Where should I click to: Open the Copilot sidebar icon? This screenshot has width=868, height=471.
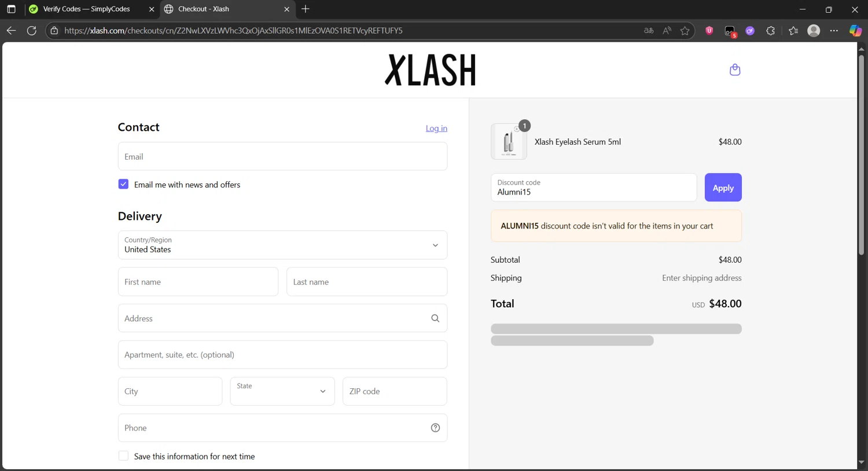(x=855, y=31)
